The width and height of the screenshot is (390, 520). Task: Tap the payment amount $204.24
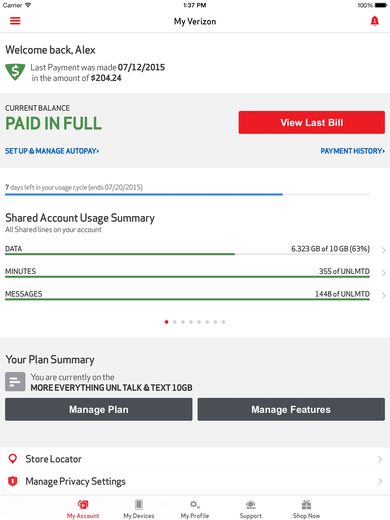[x=106, y=78]
